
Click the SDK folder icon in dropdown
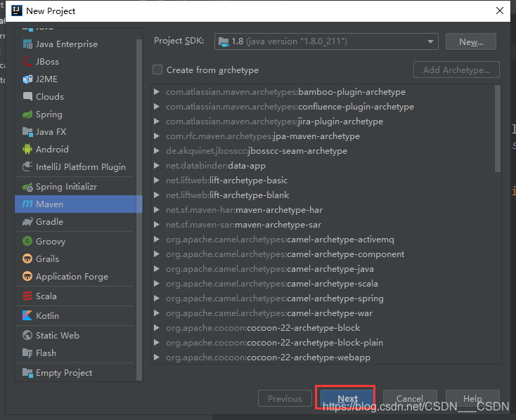pos(224,41)
